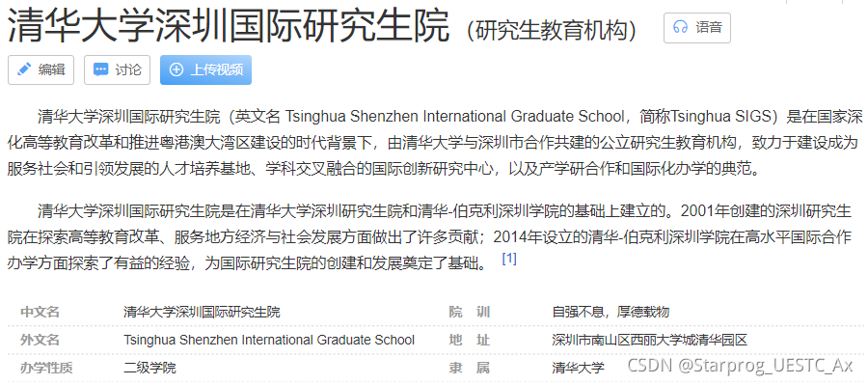The width and height of the screenshot is (868, 385).
Task: Click the 中文名 field label
Action: [x=40, y=312]
